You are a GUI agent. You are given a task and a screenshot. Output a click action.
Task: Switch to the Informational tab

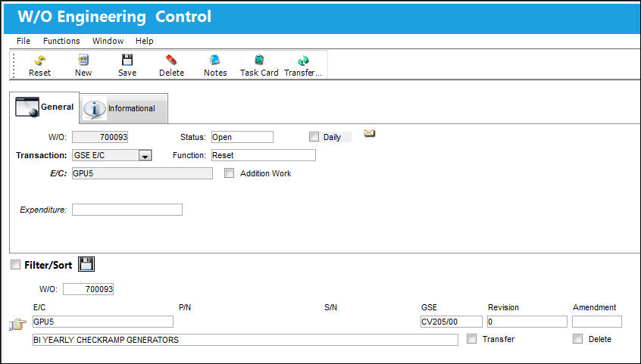coord(124,109)
